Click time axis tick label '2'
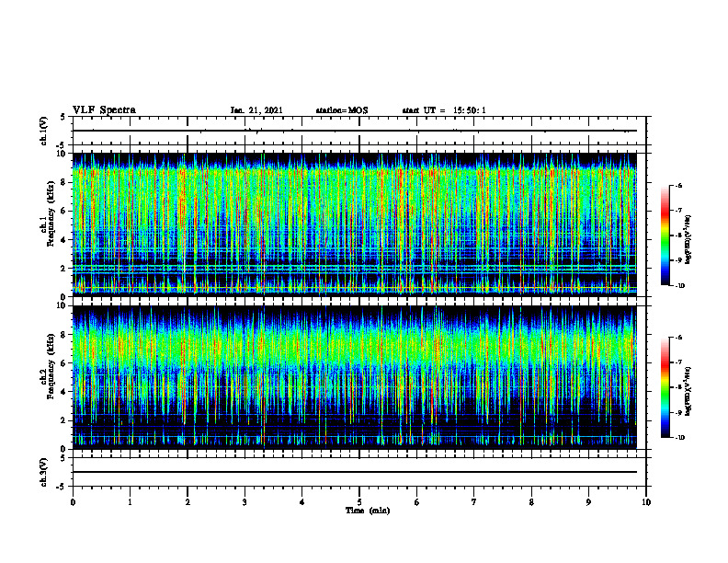Image resolution: width=728 pixels, height=563 pixels. pos(188,502)
